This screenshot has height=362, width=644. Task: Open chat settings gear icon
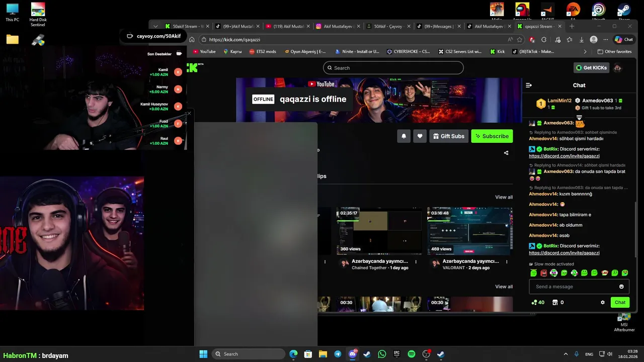tap(603, 303)
